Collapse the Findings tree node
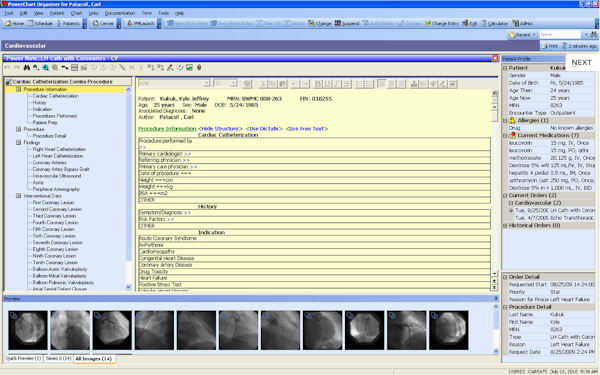600x375 pixels. [x=18, y=142]
